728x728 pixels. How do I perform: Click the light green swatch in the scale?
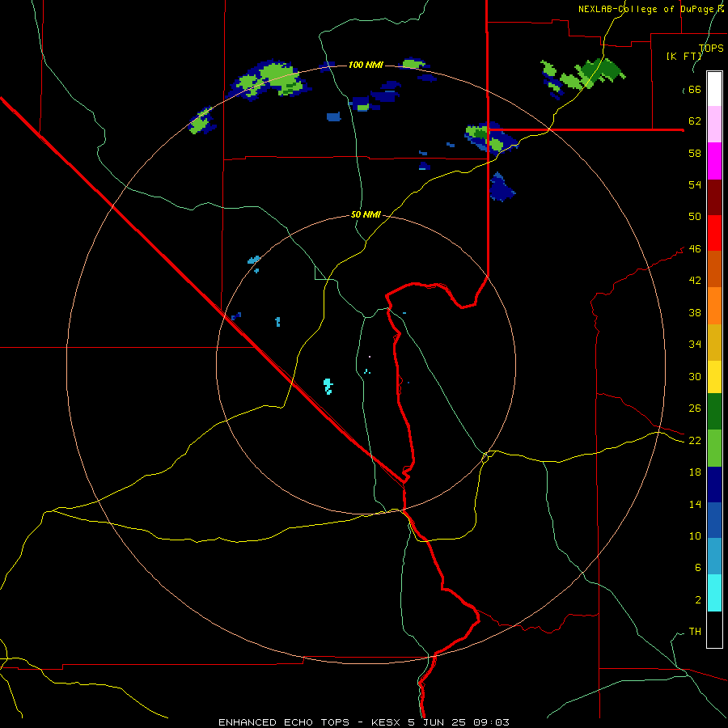pyautogui.click(x=714, y=448)
